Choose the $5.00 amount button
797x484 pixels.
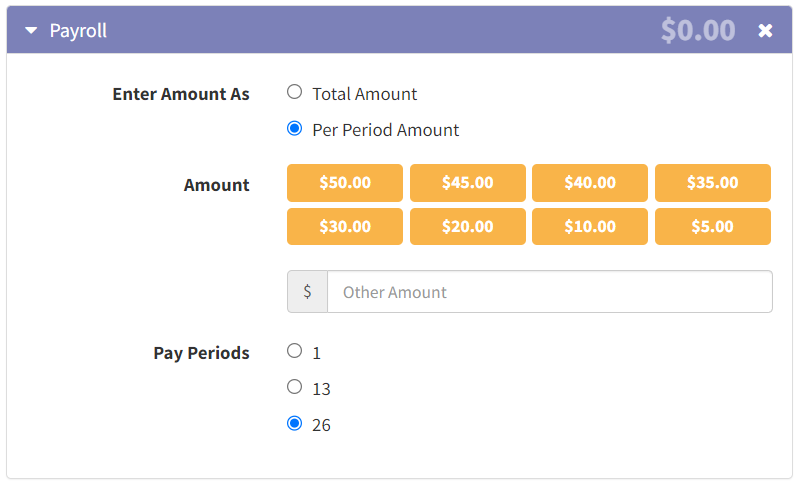click(x=712, y=227)
